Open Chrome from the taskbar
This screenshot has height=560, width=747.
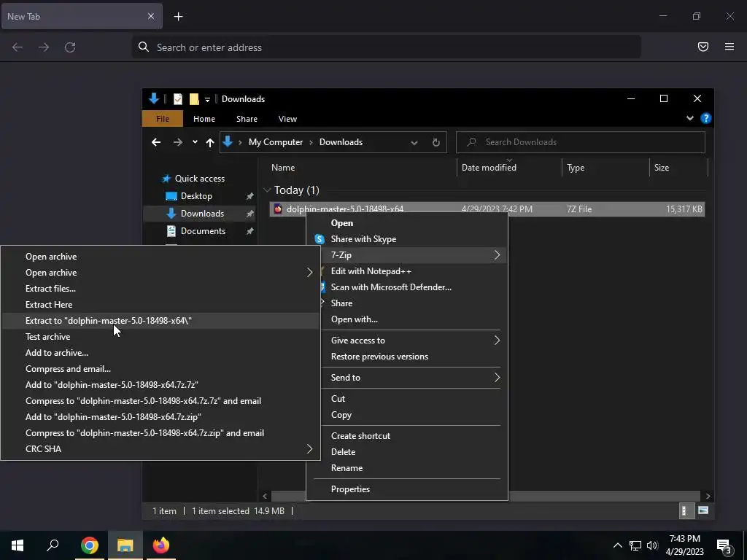pyautogui.click(x=90, y=545)
